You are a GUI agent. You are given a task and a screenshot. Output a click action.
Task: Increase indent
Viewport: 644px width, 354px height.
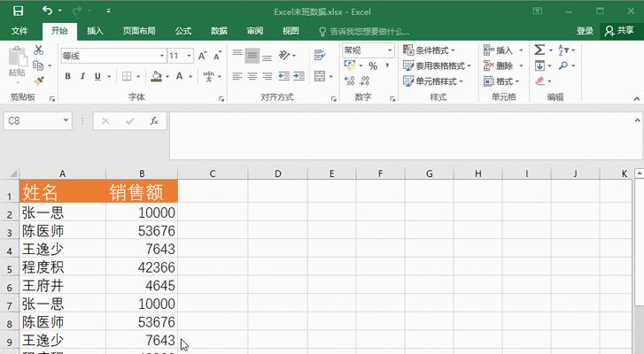click(299, 76)
